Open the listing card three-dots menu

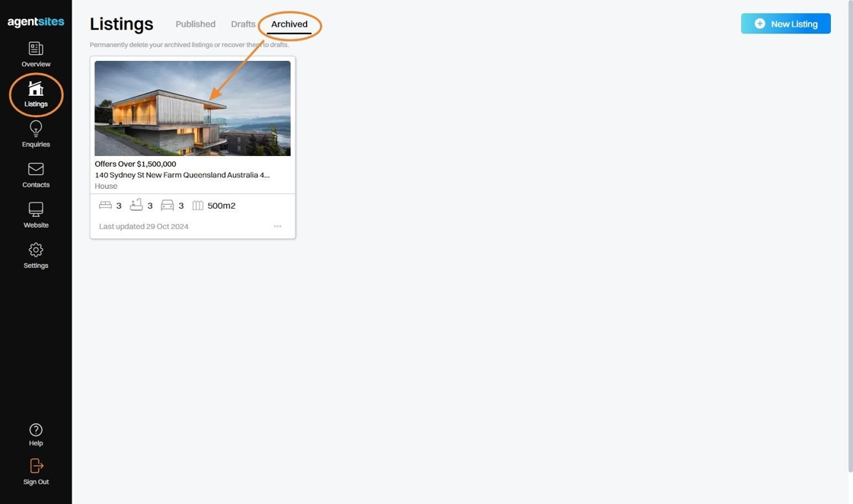277,226
